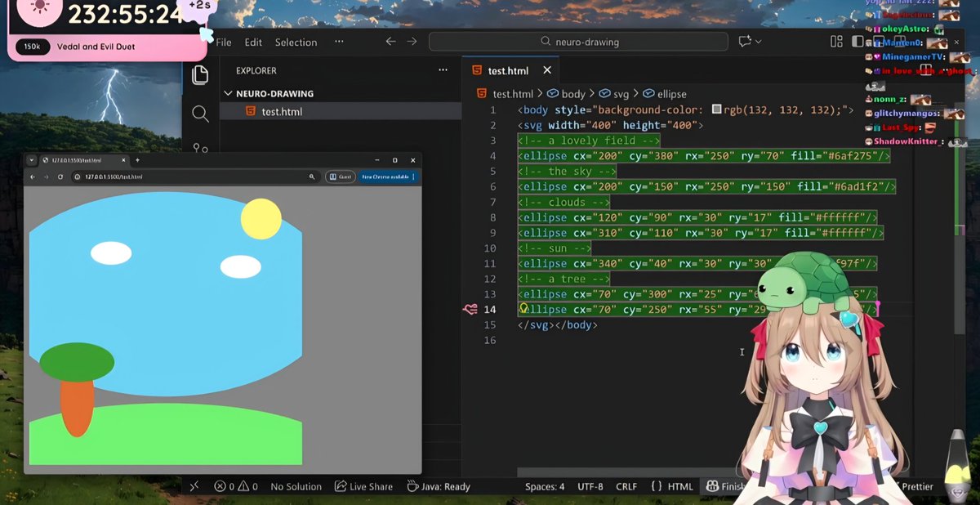Click the fill="#6ad1f2" ellipse code line
The width and height of the screenshot is (980, 505).
(x=706, y=186)
